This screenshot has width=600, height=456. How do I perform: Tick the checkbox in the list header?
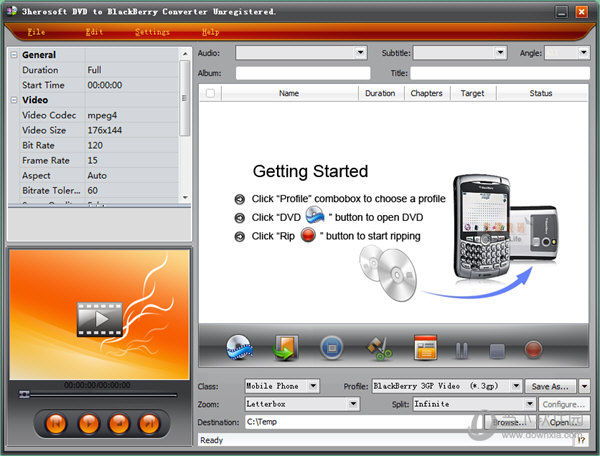(210, 93)
